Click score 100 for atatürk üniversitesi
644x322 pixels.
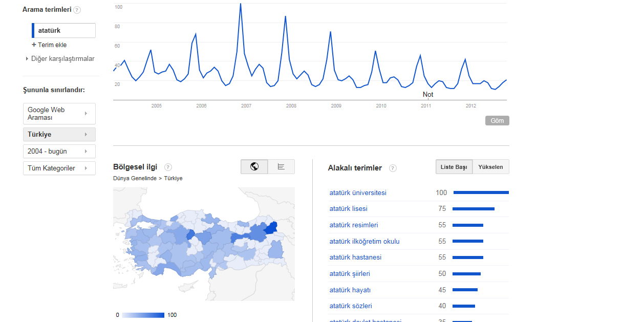click(x=441, y=193)
